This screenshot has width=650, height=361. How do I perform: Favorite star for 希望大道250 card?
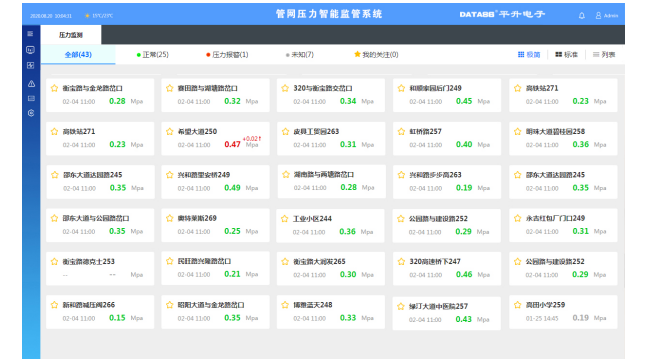tap(170, 131)
